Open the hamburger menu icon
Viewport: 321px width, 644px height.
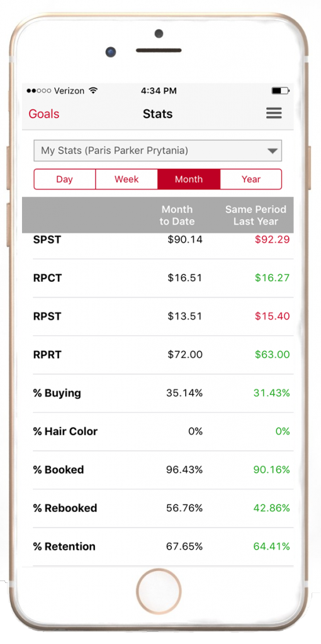[x=274, y=113]
